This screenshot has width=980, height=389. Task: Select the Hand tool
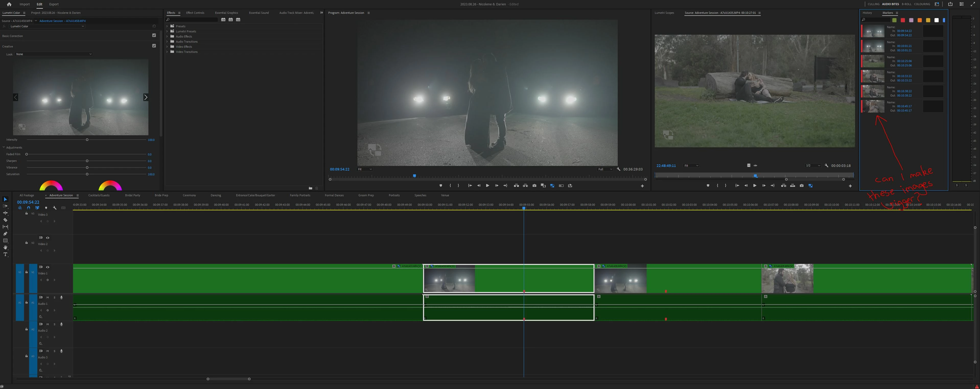point(5,248)
